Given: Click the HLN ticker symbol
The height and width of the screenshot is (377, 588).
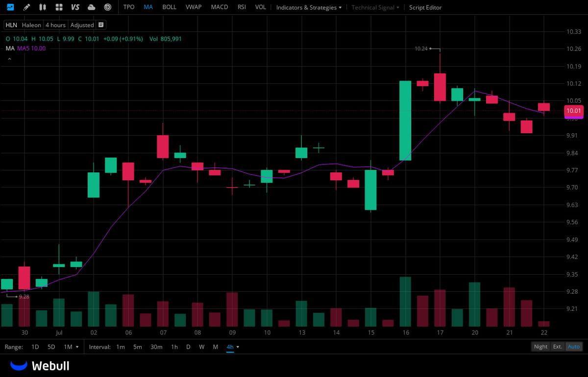Looking at the screenshot, I should 11,25.
